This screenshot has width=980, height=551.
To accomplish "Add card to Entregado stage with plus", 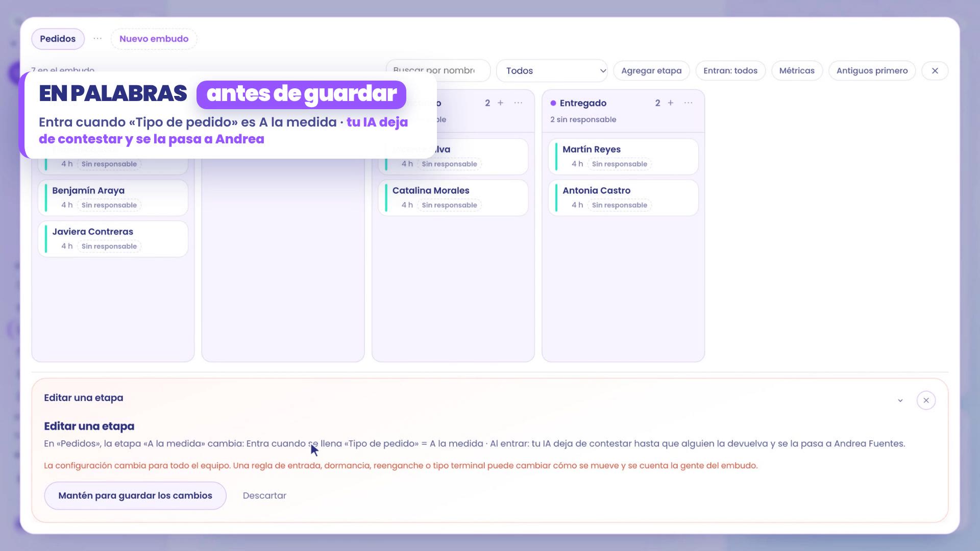I will click(671, 103).
